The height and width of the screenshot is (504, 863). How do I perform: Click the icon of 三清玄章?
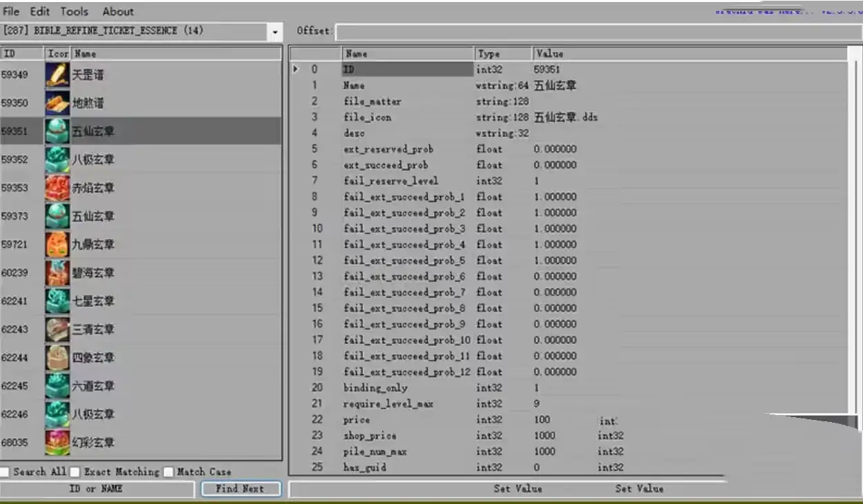(x=57, y=329)
